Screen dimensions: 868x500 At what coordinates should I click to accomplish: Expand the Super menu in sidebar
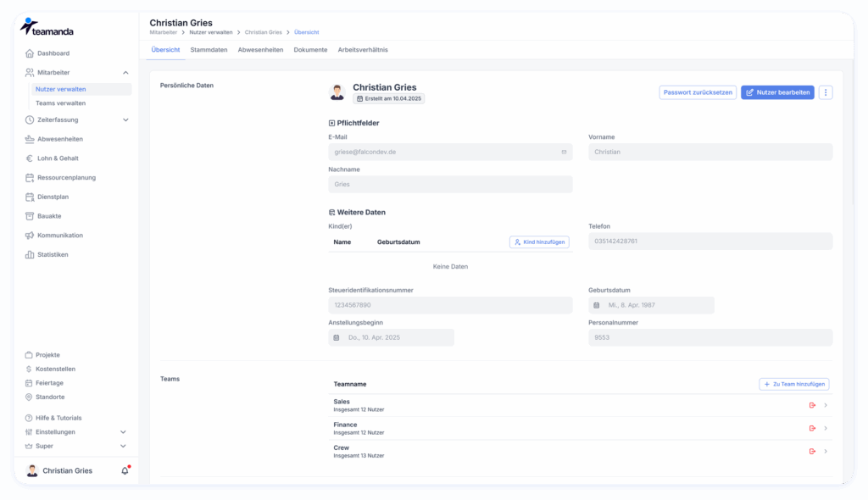pyautogui.click(x=123, y=446)
